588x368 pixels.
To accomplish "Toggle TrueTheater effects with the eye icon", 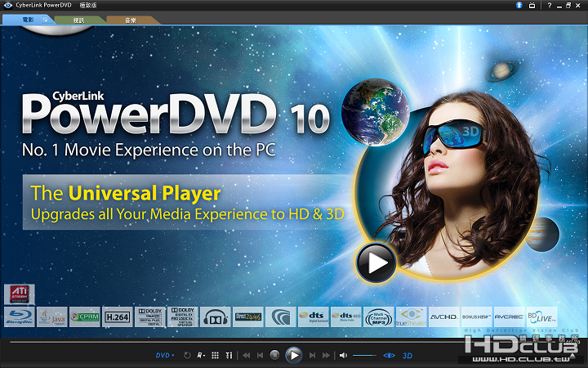I will tap(389, 355).
